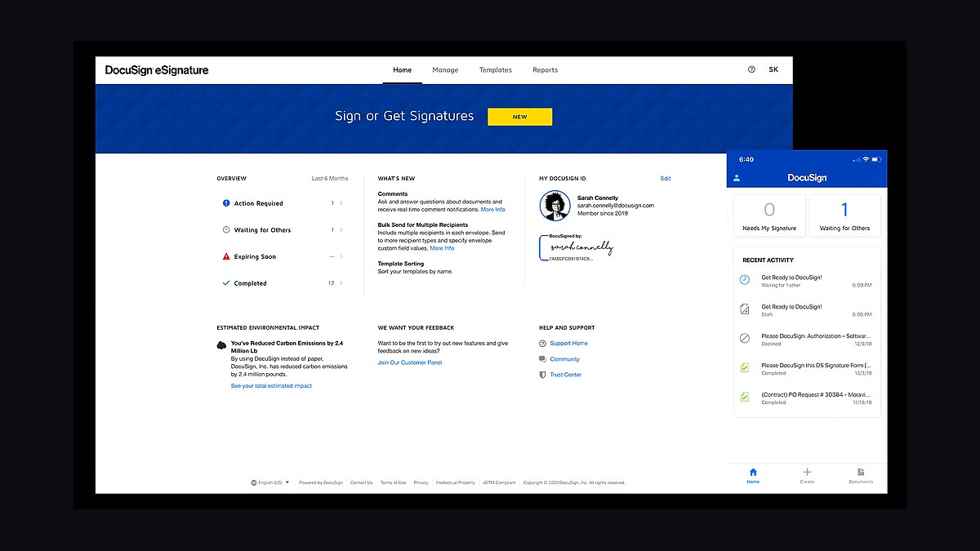Image resolution: width=980 pixels, height=551 pixels.
Task: Expand the Completed row chevron
Action: coord(341,283)
